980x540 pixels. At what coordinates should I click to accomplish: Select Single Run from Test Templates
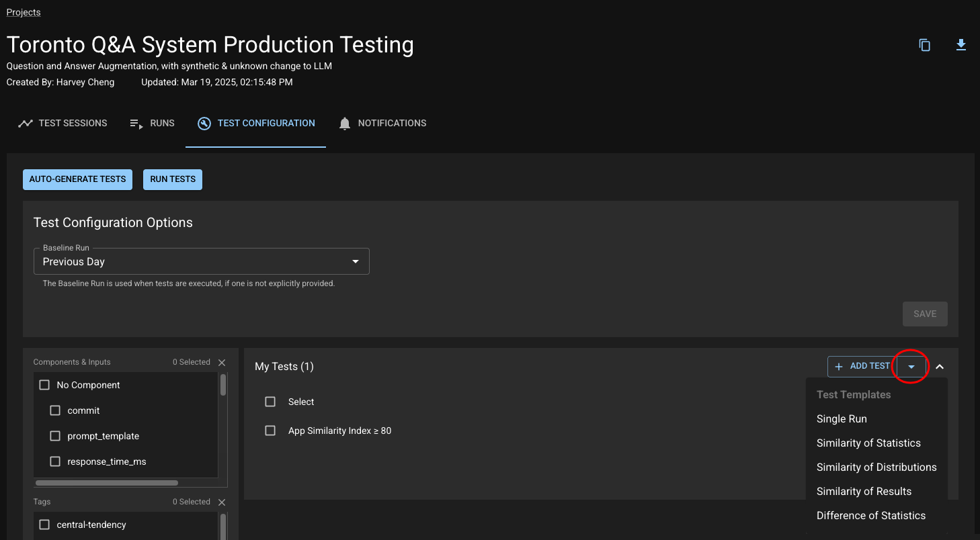click(842, 419)
